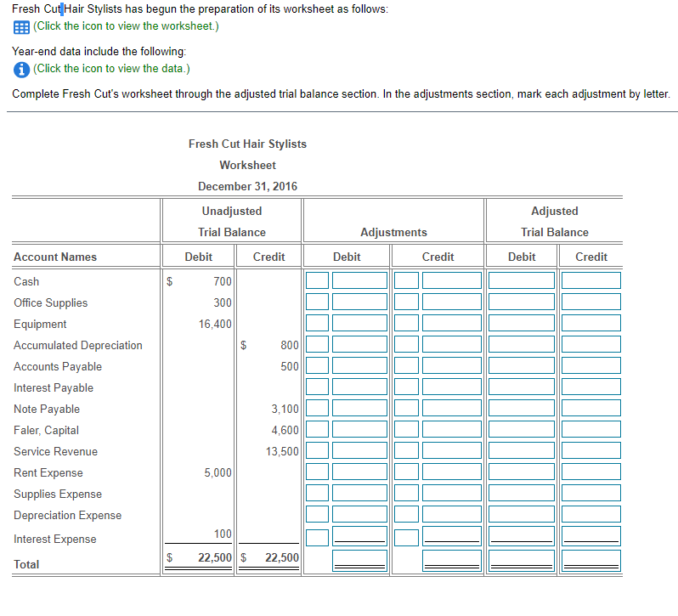Select Interest Expense adjustments debit letter box
The height and width of the screenshot is (616, 678).
click(x=317, y=537)
